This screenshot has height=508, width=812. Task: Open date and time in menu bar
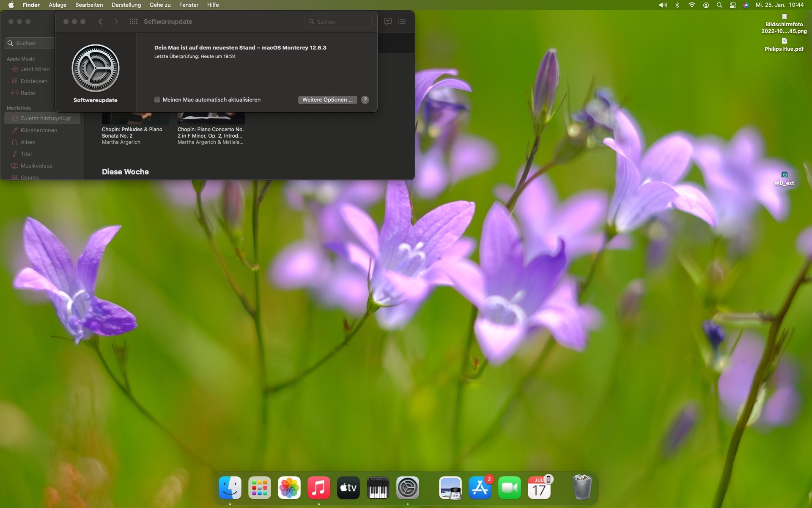[779, 5]
